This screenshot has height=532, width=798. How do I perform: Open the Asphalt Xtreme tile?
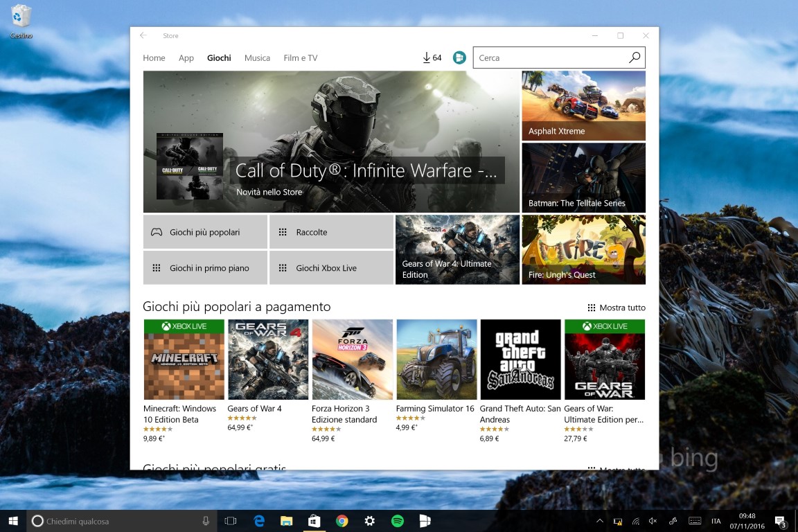[584, 106]
